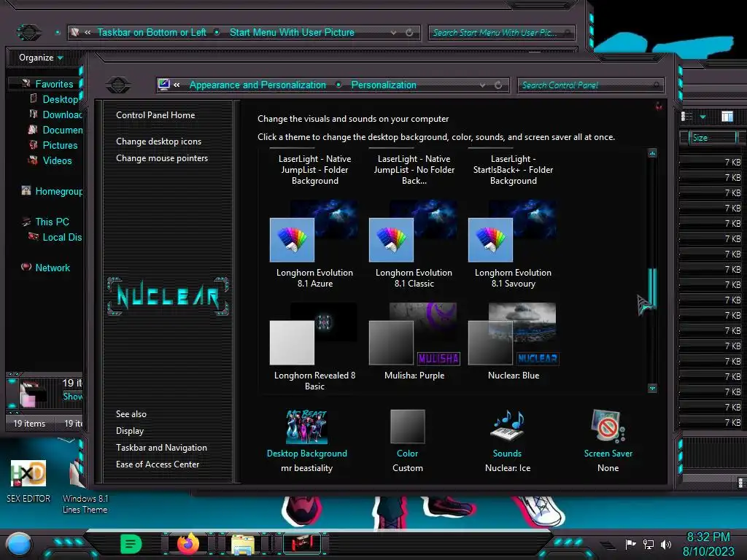Screen dimensions: 747x560
Task: Open the Color custom swatch
Action: (x=407, y=427)
